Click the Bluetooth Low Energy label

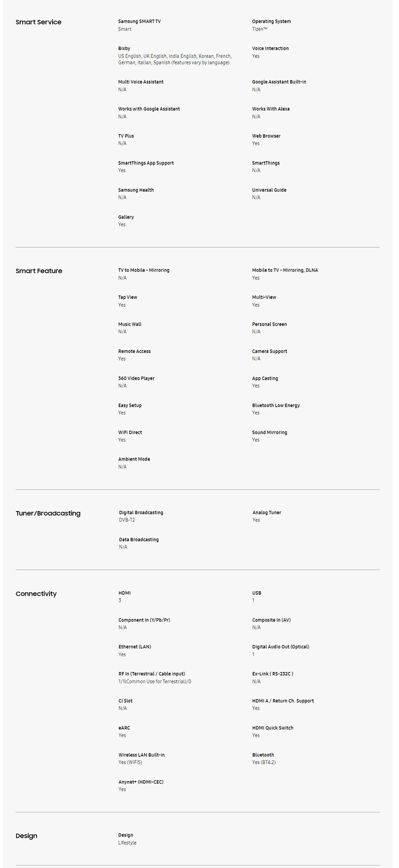[276, 405]
